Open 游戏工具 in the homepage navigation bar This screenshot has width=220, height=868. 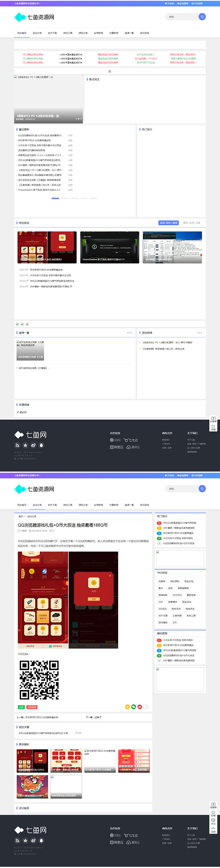coord(68,33)
